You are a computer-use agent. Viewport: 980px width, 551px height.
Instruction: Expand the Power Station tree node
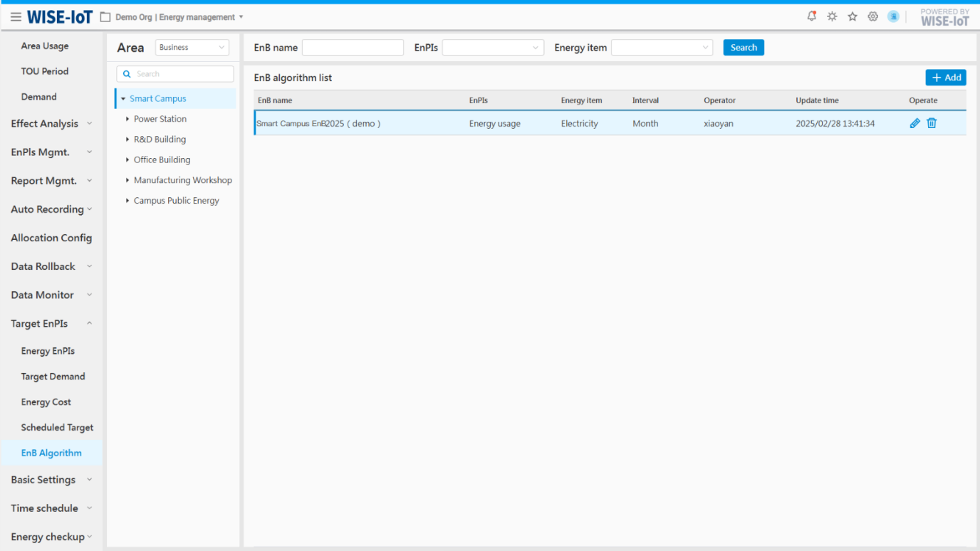127,119
